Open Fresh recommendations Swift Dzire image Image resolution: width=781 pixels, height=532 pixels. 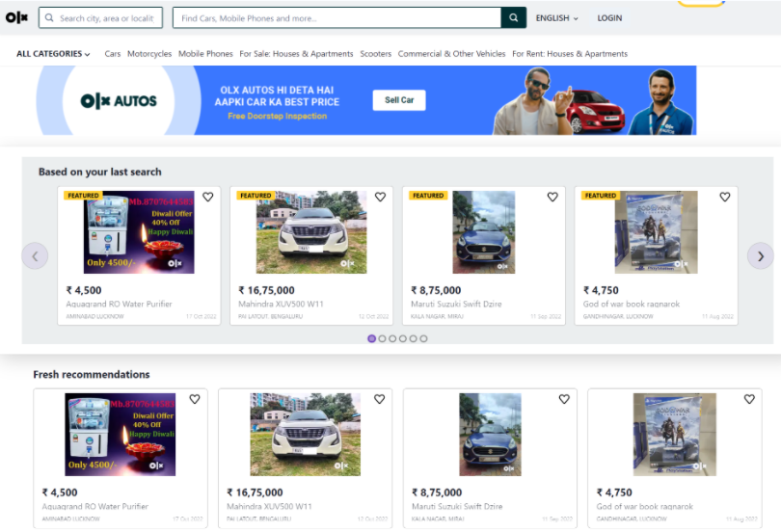(x=490, y=435)
